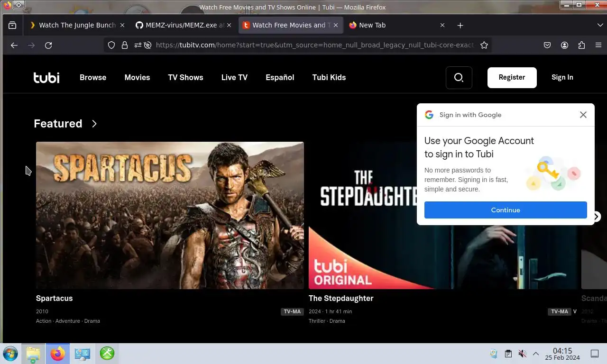Open the Start menu orb
Screen dimensions: 607x364
click(10, 354)
